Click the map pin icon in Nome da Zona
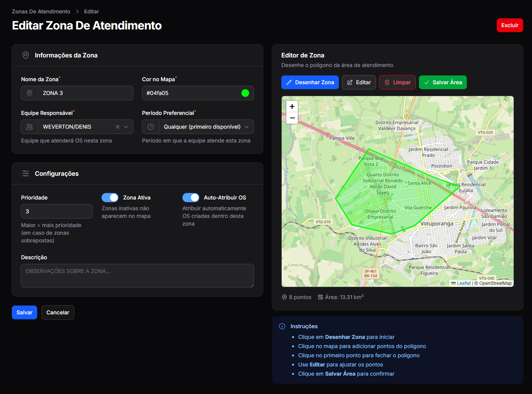 [x=30, y=93]
